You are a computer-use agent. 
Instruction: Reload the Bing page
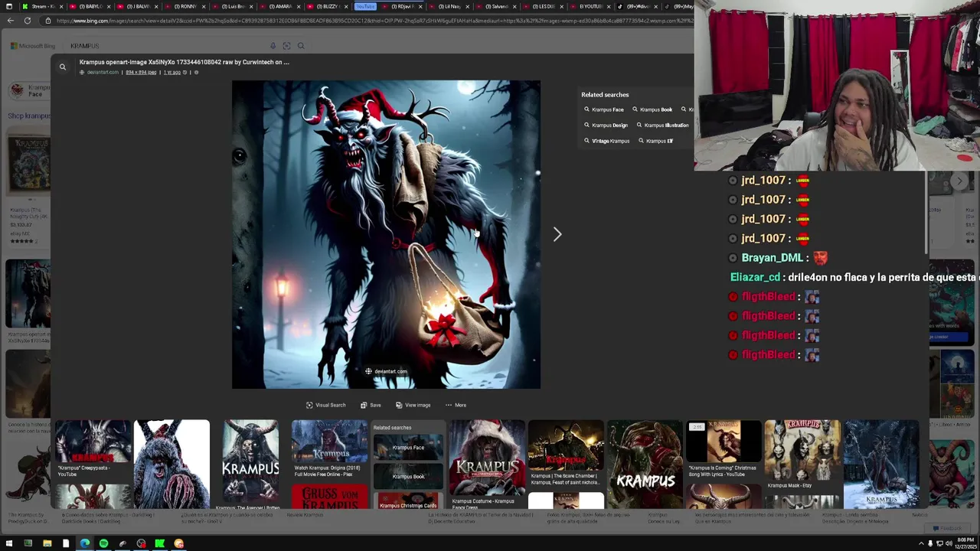[x=27, y=21]
